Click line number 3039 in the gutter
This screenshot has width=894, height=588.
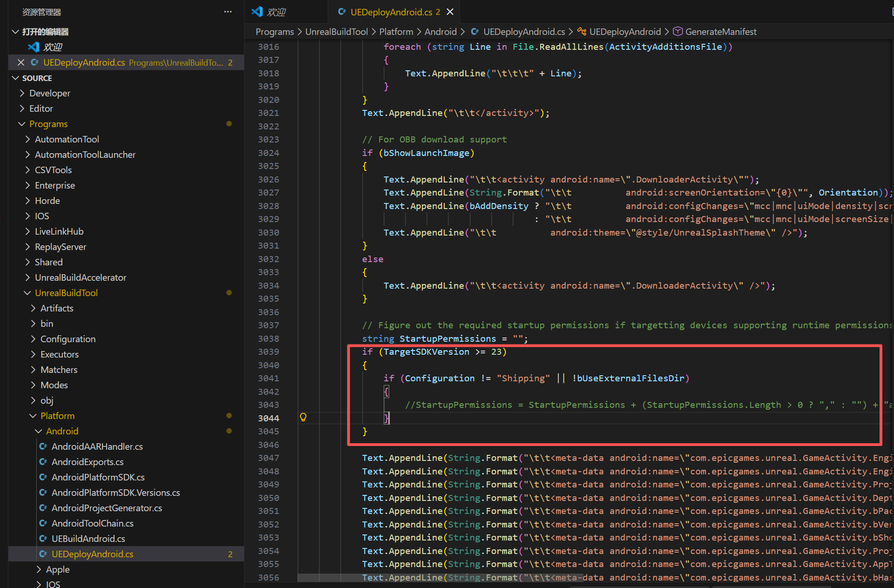(x=269, y=352)
